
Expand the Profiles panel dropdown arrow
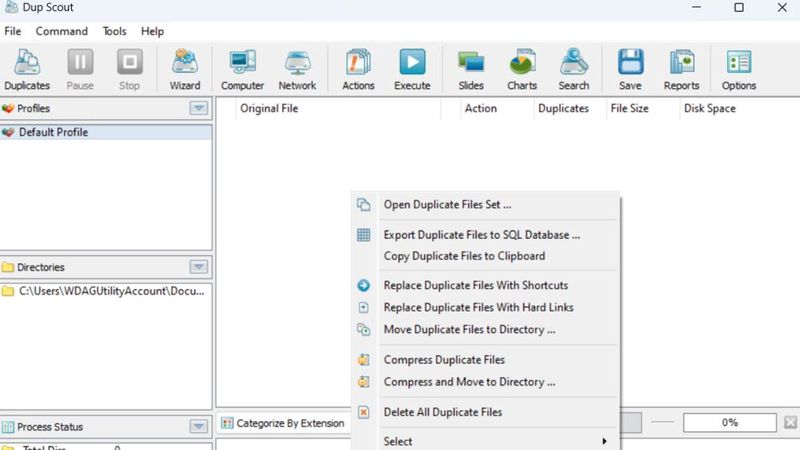pos(199,108)
